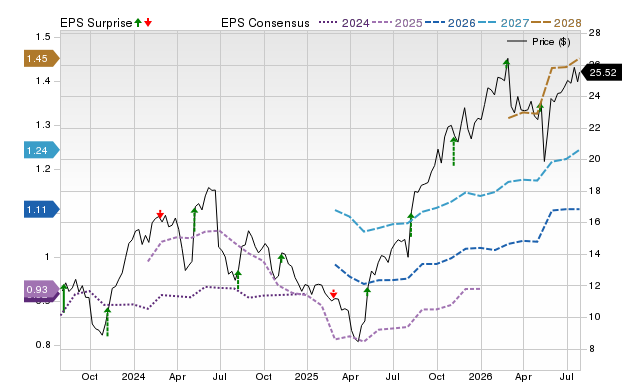Click the 0.8 label on the EPS axis
This screenshot has height=382, width=640.
coord(43,345)
